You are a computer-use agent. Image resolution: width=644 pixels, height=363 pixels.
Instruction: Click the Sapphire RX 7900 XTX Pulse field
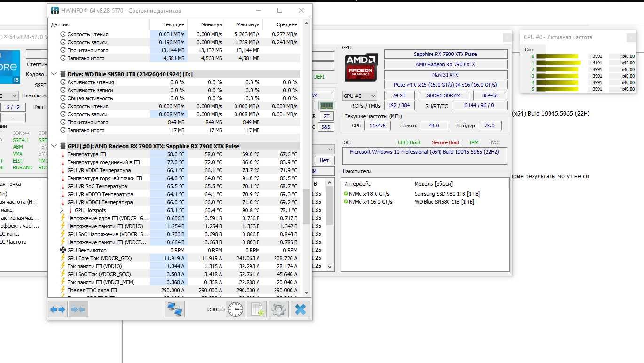[446, 54]
